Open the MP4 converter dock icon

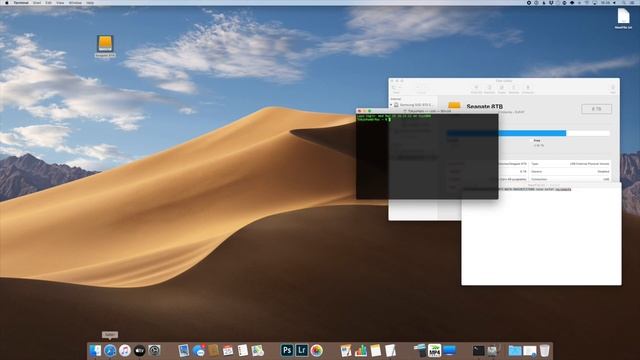[435, 350]
